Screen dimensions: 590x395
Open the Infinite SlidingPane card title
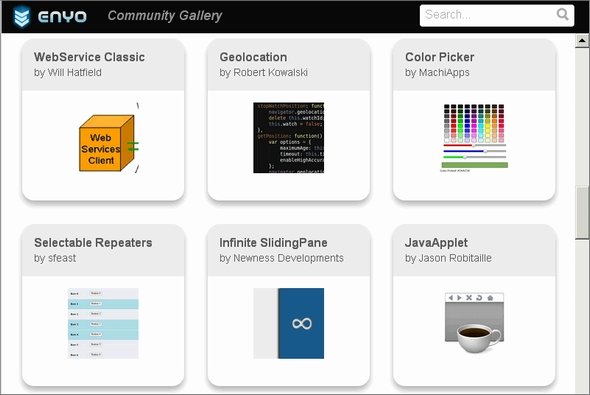273,243
